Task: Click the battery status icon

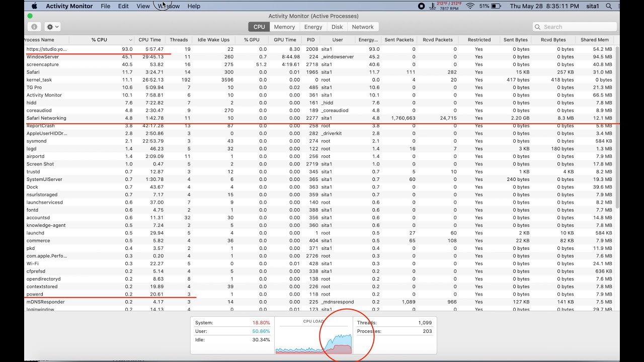Action: click(496, 6)
